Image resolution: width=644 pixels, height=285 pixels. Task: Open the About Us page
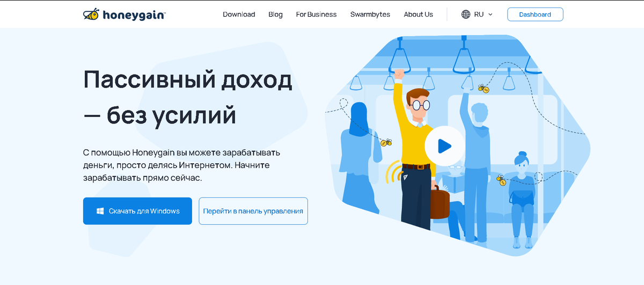tap(418, 14)
